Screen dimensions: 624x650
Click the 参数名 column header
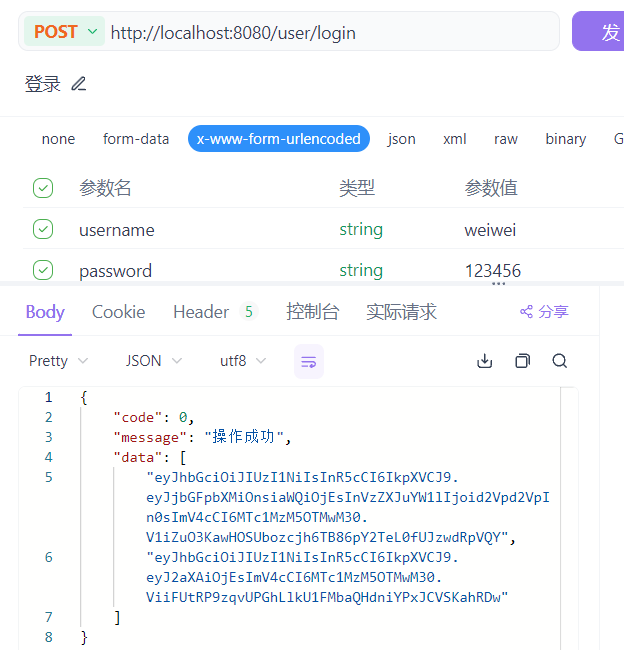tap(105, 188)
